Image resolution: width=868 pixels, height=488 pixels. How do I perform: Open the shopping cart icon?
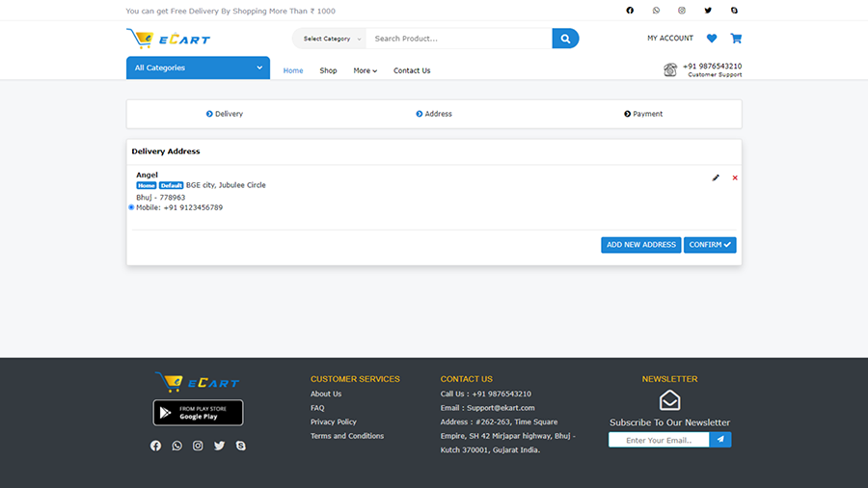pyautogui.click(x=736, y=39)
